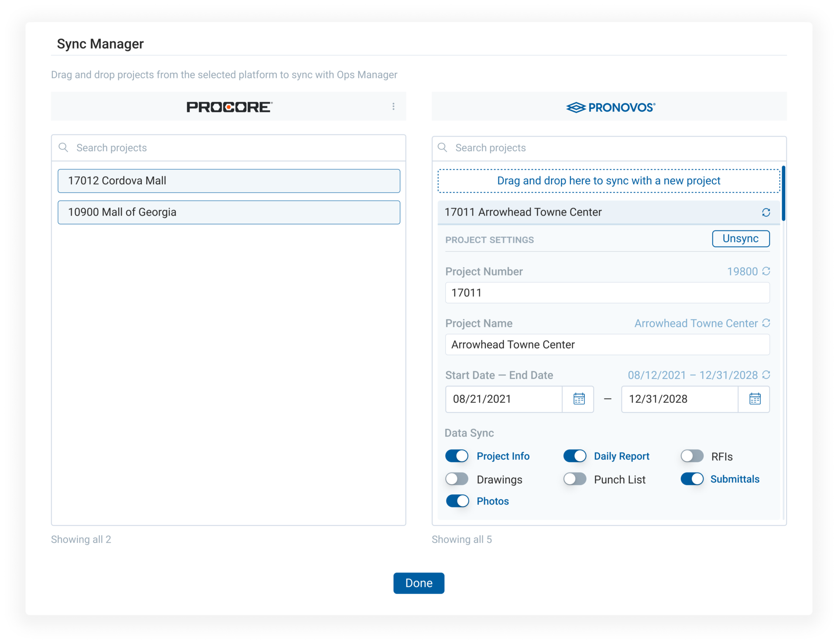
Task: Disable Submittals sync toggle
Action: [692, 479]
